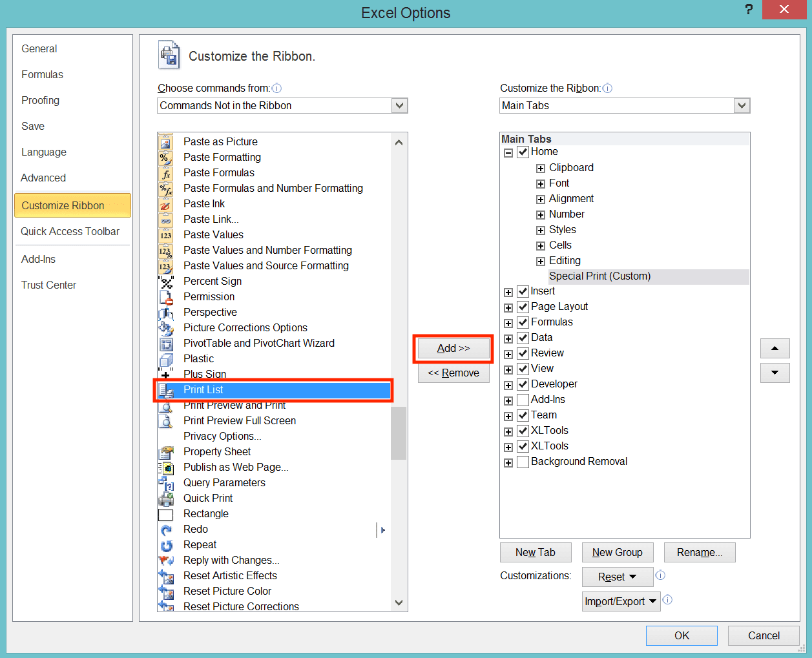Open the Import/Export dropdown button
The image size is (812, 658).
coord(621,601)
